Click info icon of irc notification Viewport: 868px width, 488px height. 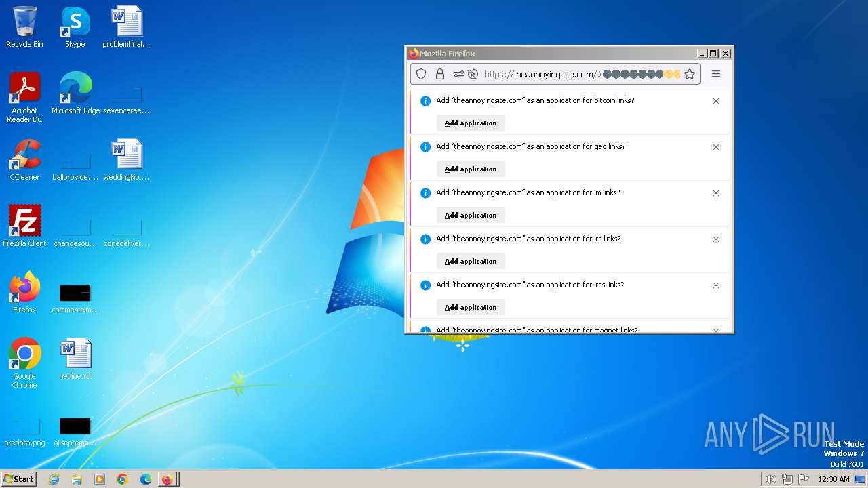click(x=425, y=239)
